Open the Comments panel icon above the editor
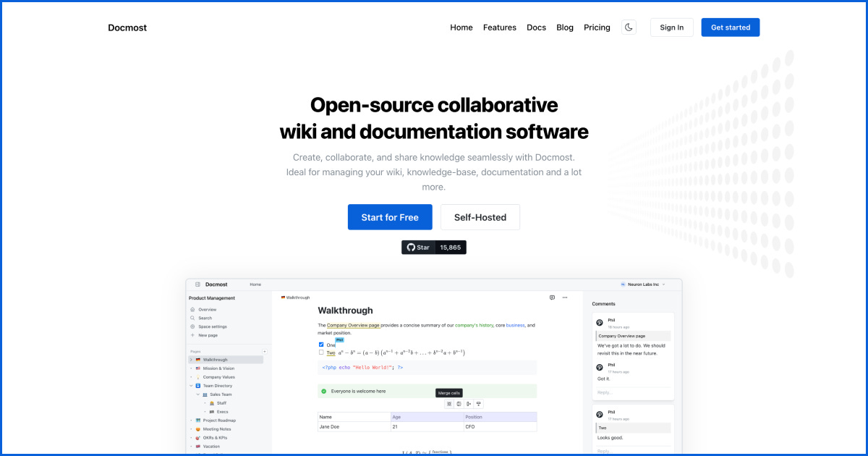Viewport: 868px width, 456px height. [x=551, y=297]
